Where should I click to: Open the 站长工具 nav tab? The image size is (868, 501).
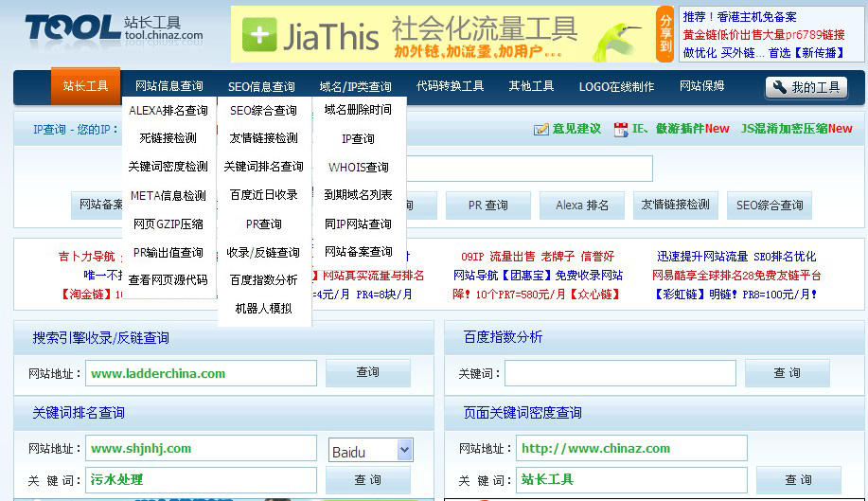pyautogui.click(x=86, y=86)
